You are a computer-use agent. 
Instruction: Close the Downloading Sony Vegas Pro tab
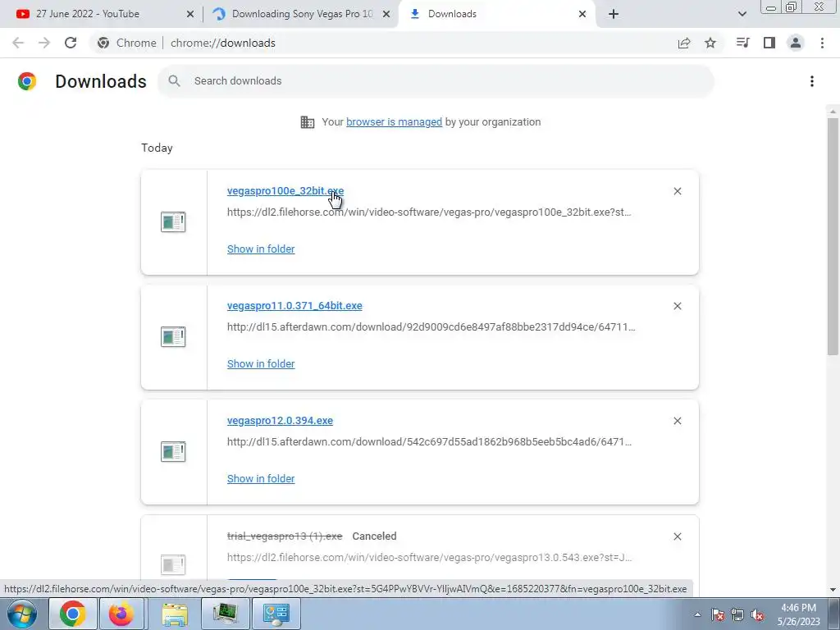[386, 14]
